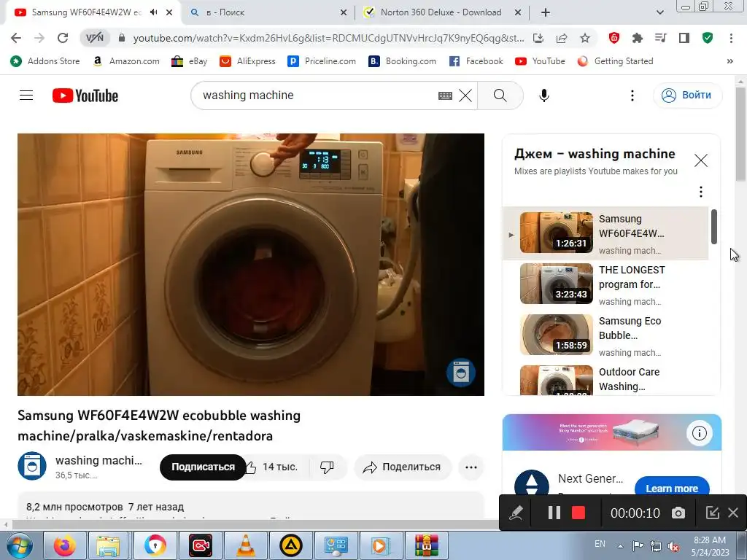The image size is (747, 560).
Task: Open the green shield extension
Action: tap(708, 38)
